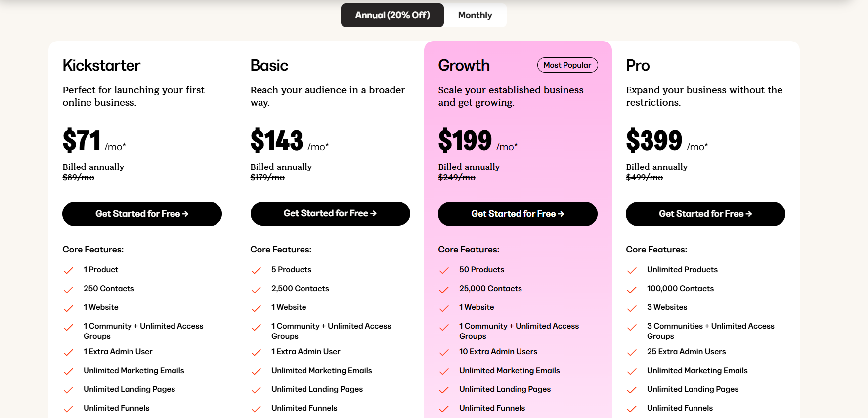Click checkmark beside 1 Product in Kickstarter
This screenshot has height=418, width=868.
(x=68, y=270)
